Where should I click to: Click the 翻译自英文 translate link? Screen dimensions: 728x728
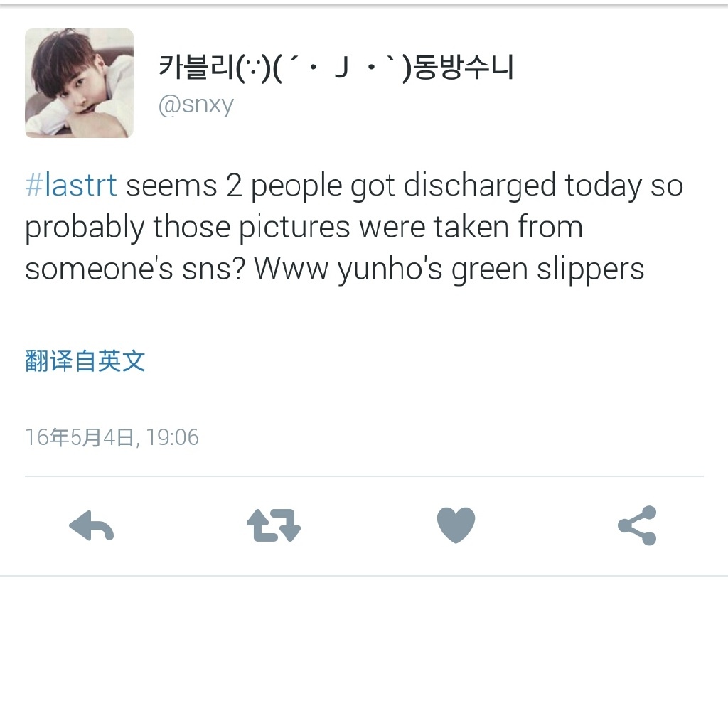[x=85, y=360]
